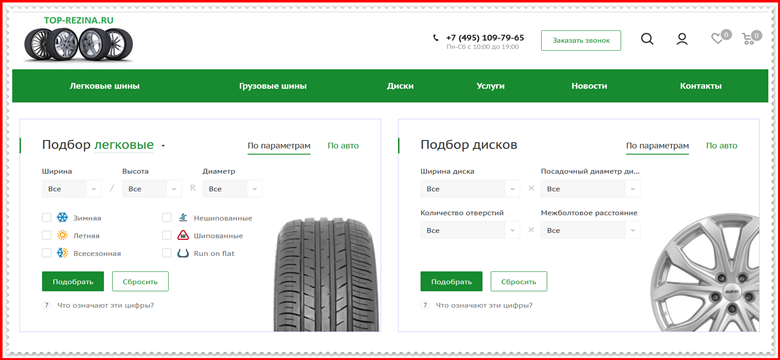
Task: Open Что означают эти цифры? under disk panel
Action: [x=484, y=305]
